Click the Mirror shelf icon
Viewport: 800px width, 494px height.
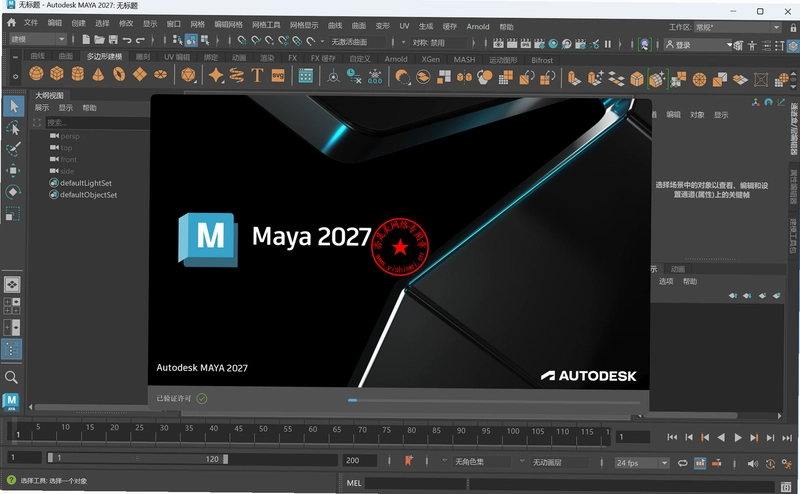click(464, 77)
